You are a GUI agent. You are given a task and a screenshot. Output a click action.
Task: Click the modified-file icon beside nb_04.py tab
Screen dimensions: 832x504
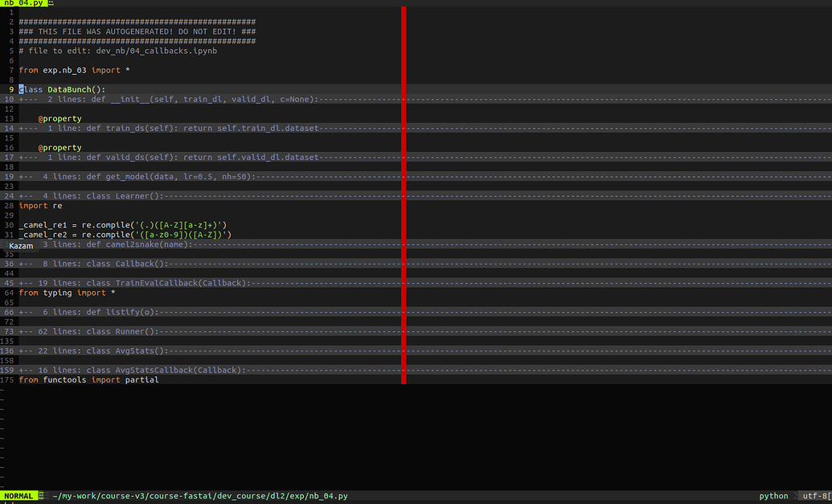point(50,3)
